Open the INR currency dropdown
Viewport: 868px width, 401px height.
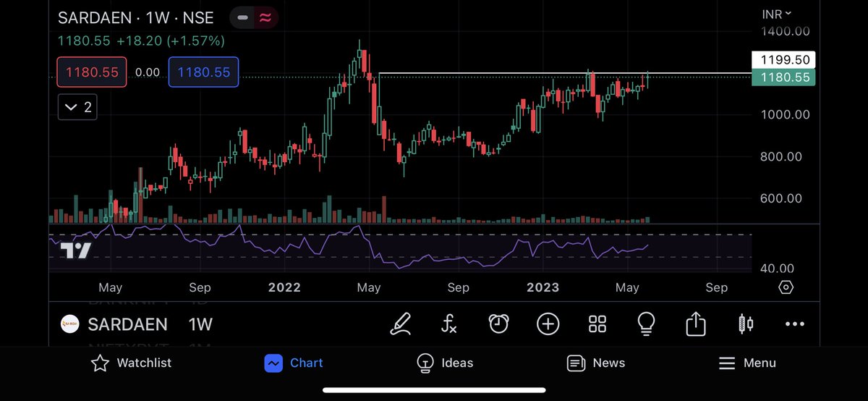[777, 14]
